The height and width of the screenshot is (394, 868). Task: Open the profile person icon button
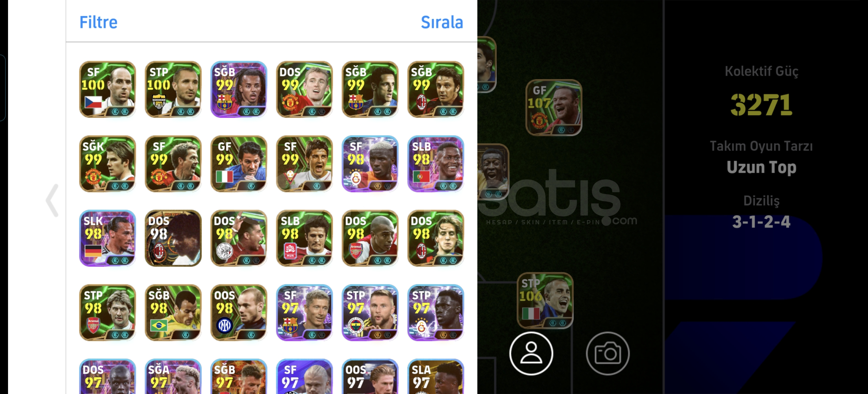pyautogui.click(x=531, y=354)
